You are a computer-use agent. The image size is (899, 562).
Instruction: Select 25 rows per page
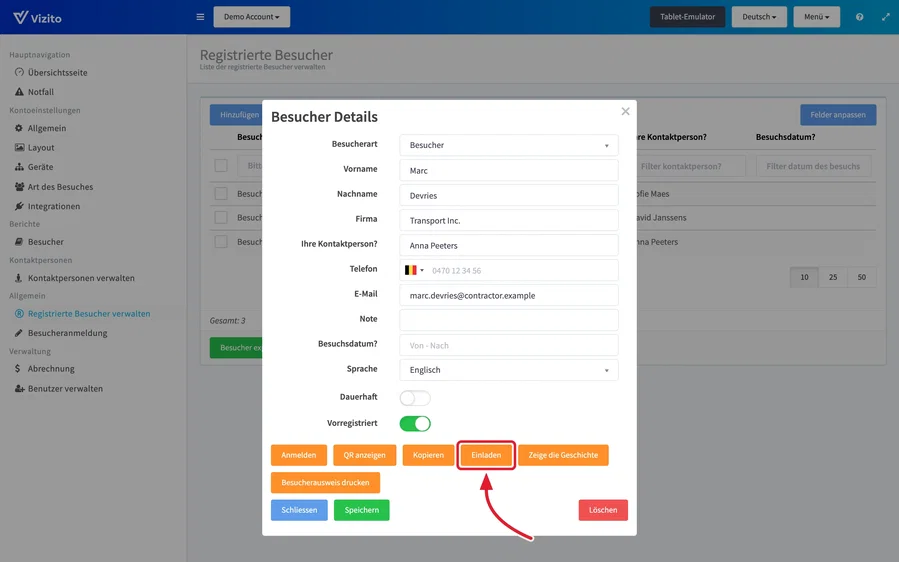(x=833, y=277)
